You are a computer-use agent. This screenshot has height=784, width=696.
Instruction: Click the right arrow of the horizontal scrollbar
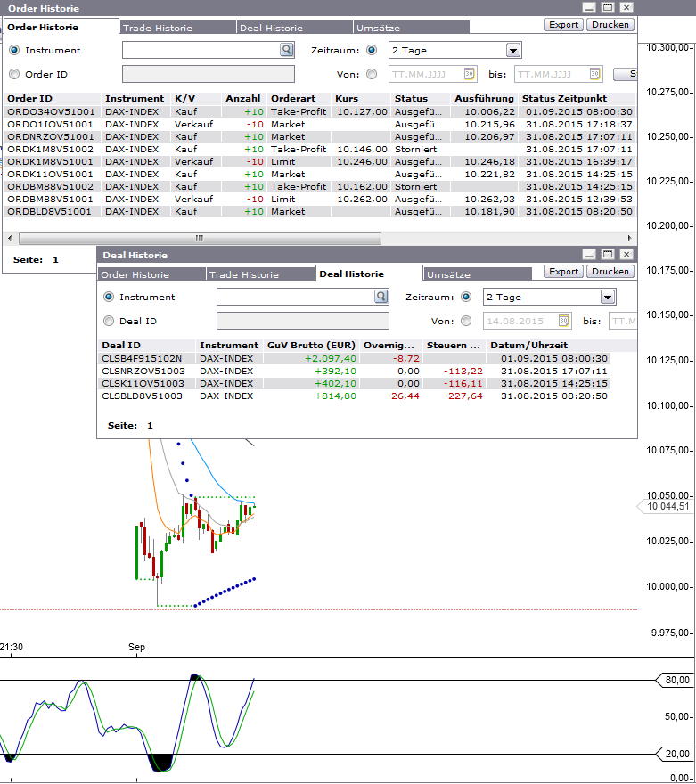pos(631,239)
